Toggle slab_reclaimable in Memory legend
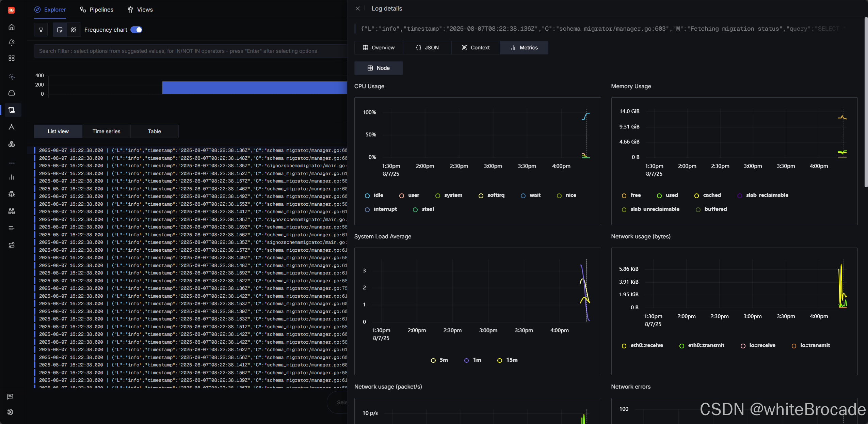Viewport: 868px width, 424px height. click(x=762, y=195)
